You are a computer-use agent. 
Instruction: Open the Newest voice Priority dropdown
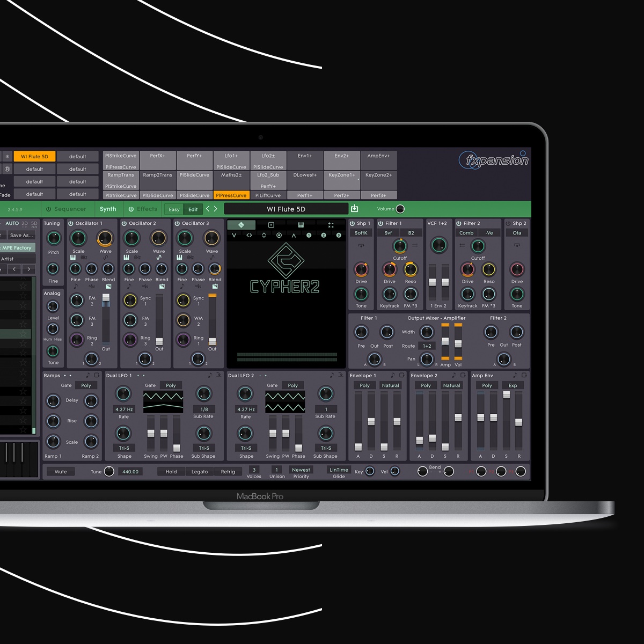click(x=301, y=470)
